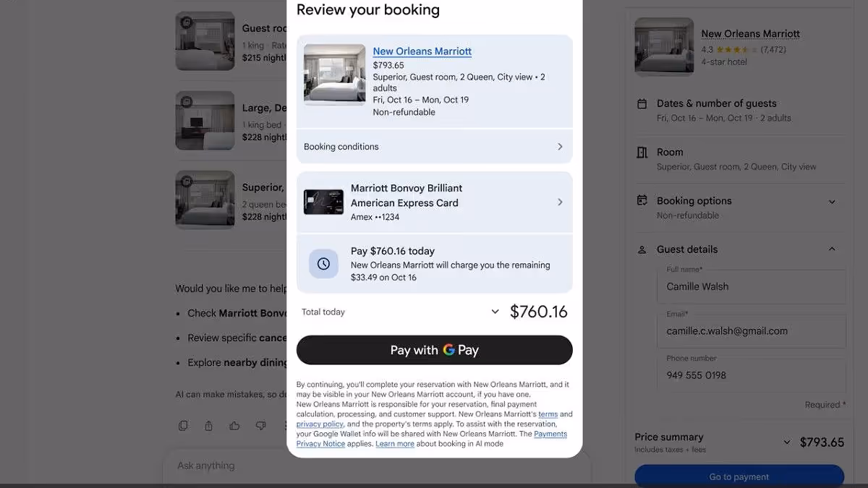Click the clock icon beside Pay $760.16 today
The width and height of the screenshot is (868, 488).
click(323, 264)
